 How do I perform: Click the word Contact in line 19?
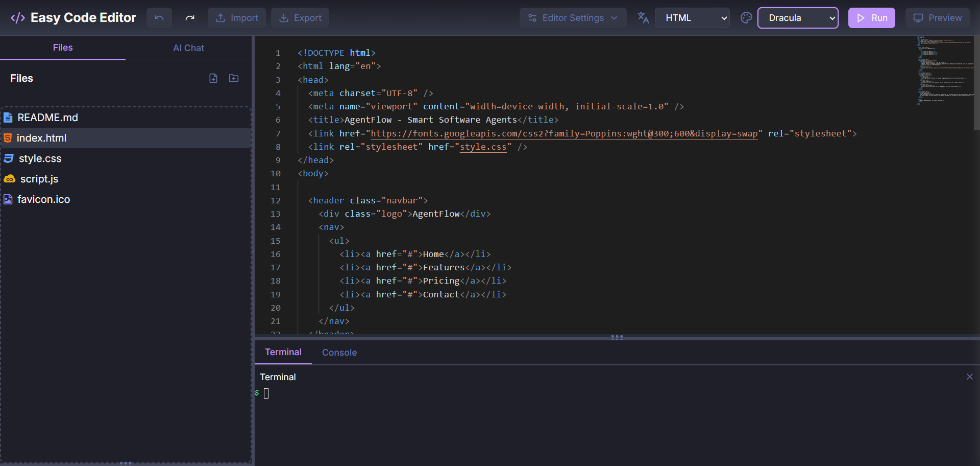click(442, 294)
